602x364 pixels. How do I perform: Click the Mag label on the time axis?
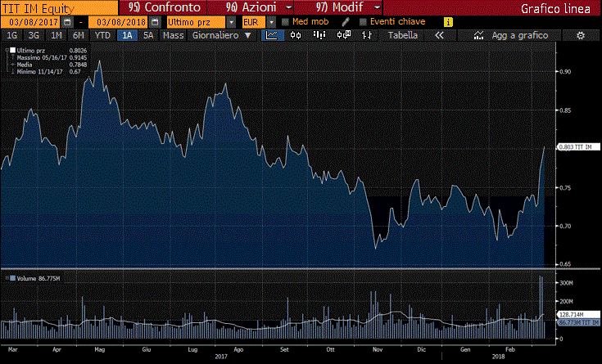(x=100, y=349)
